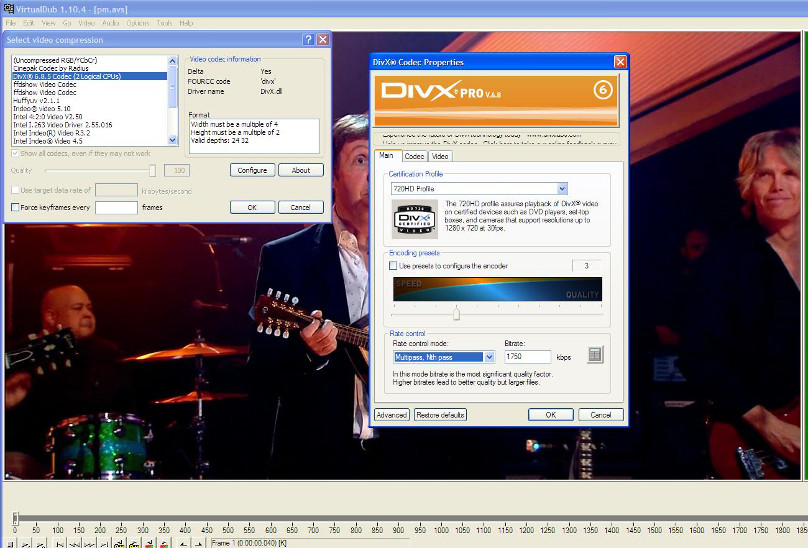The width and height of the screenshot is (808, 548).
Task: Open the Options menu
Action: tap(138, 23)
